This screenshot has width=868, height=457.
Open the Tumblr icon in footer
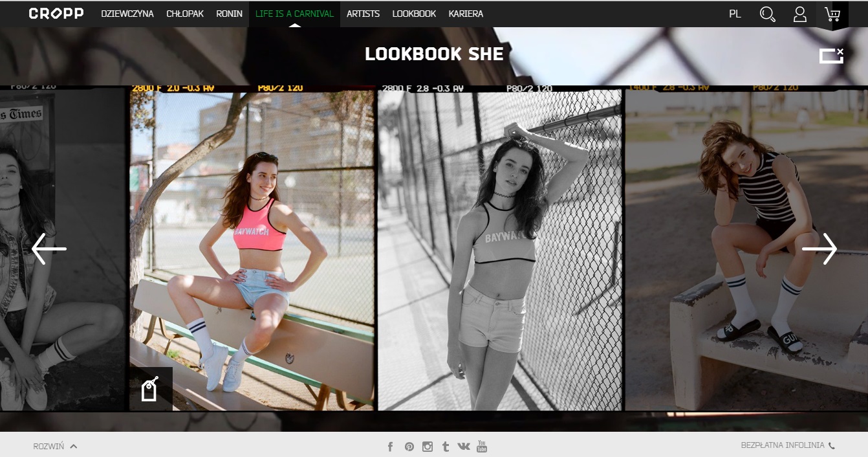click(x=446, y=446)
